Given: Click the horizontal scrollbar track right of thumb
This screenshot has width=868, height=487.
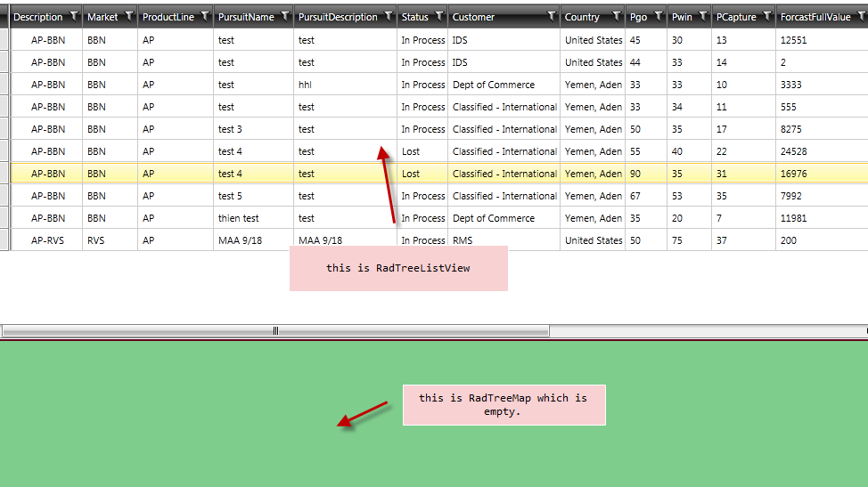Looking at the screenshot, I should click(x=708, y=330).
